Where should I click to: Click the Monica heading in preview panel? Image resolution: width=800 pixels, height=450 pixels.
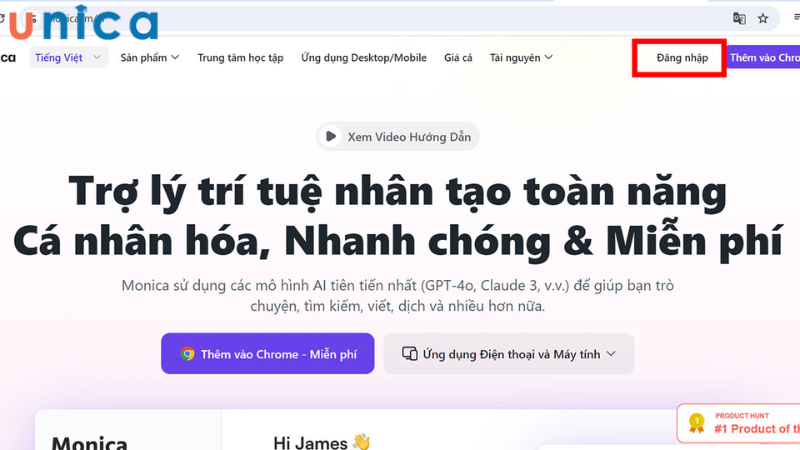89,442
